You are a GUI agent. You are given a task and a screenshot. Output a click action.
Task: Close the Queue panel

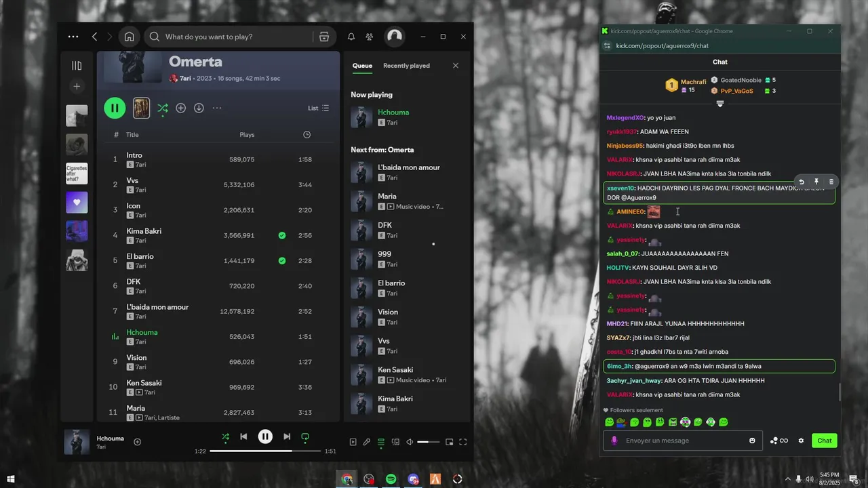click(456, 66)
